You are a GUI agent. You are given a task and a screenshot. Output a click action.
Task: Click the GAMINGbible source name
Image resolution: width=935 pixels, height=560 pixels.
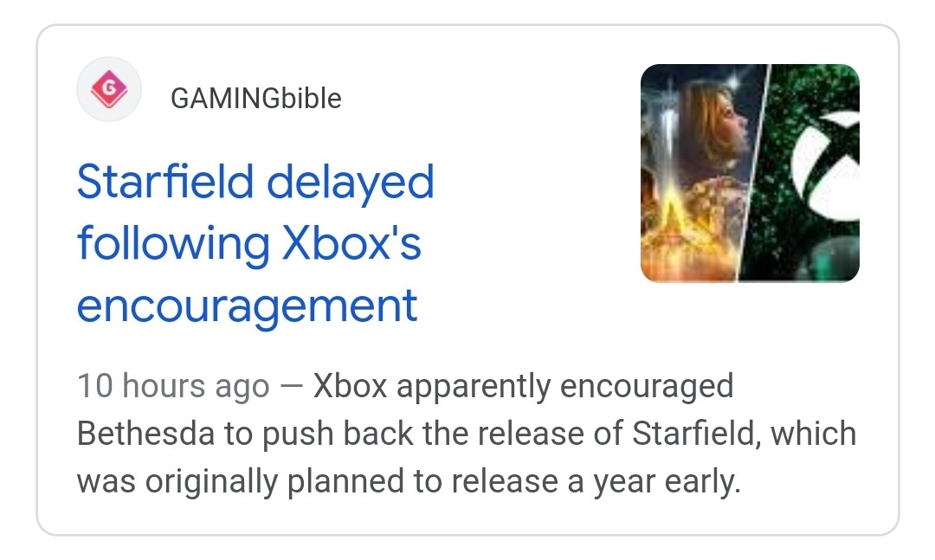coord(255,99)
